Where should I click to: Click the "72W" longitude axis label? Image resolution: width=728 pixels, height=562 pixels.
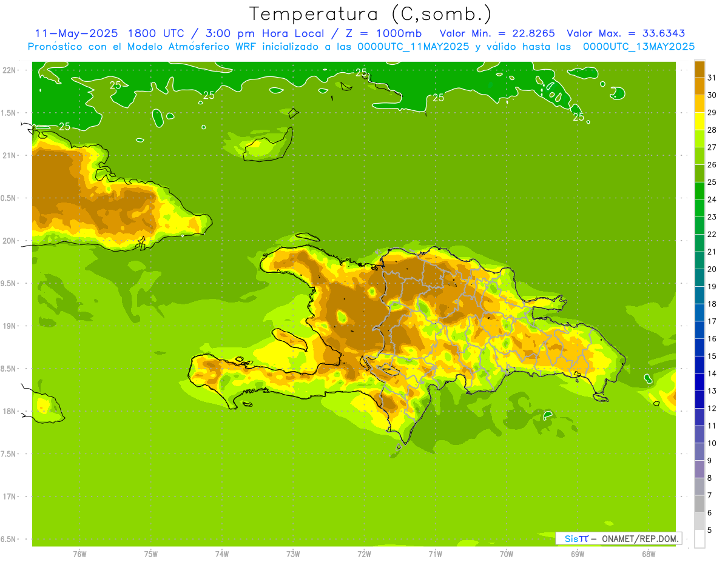click(364, 554)
